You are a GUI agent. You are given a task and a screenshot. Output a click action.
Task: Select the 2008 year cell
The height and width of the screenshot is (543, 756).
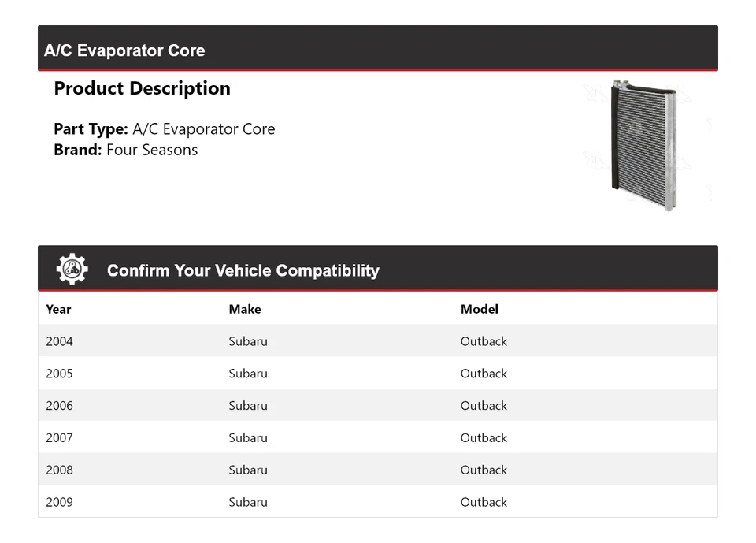tap(59, 470)
